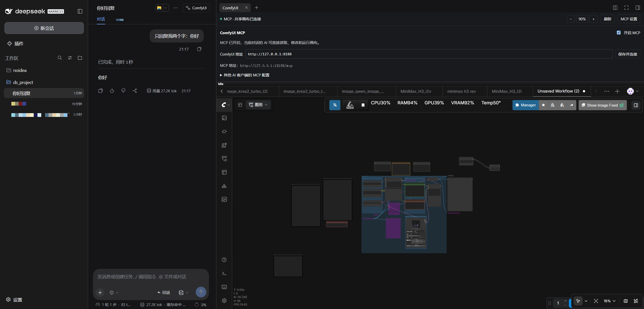Open the 15% canvas zoom dropdown
Screen dimensions: 644x309
610,301
